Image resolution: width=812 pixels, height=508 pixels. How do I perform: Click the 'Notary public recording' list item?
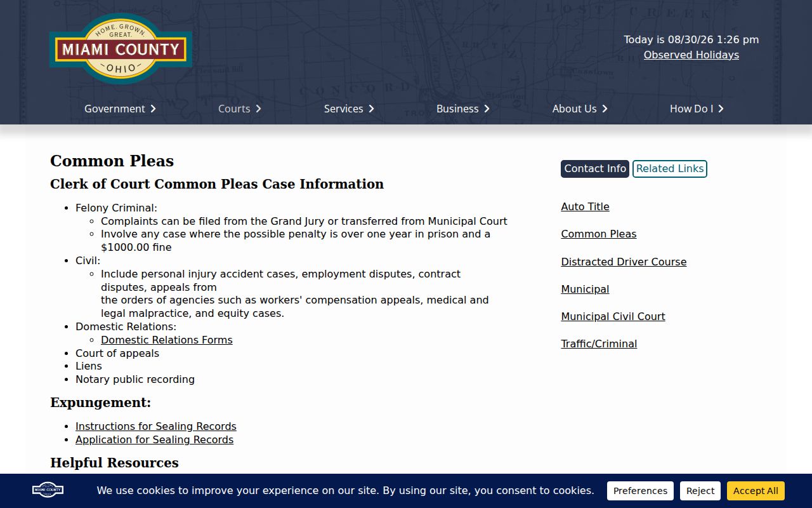(135, 379)
